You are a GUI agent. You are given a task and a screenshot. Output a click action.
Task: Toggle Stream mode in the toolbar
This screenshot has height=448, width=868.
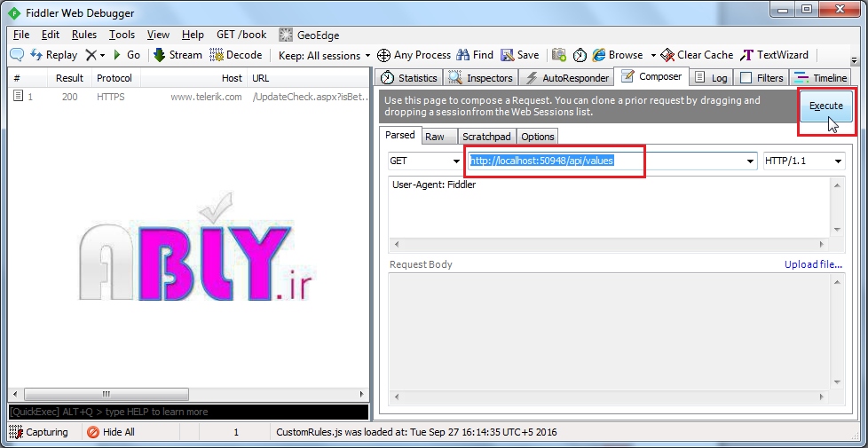pos(178,55)
